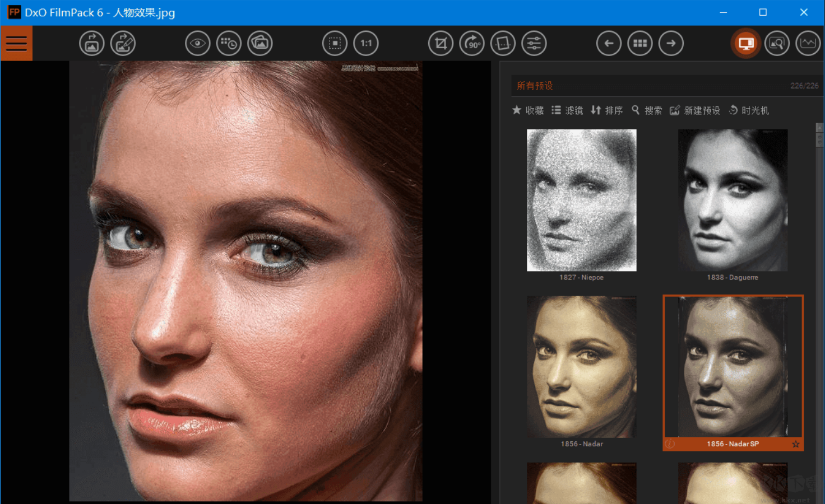Open the image grid browser
825x504 pixels.
click(x=640, y=43)
